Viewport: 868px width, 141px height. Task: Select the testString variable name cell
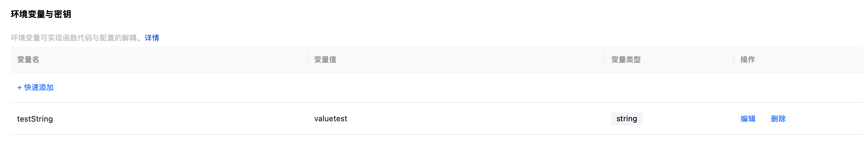click(x=35, y=119)
